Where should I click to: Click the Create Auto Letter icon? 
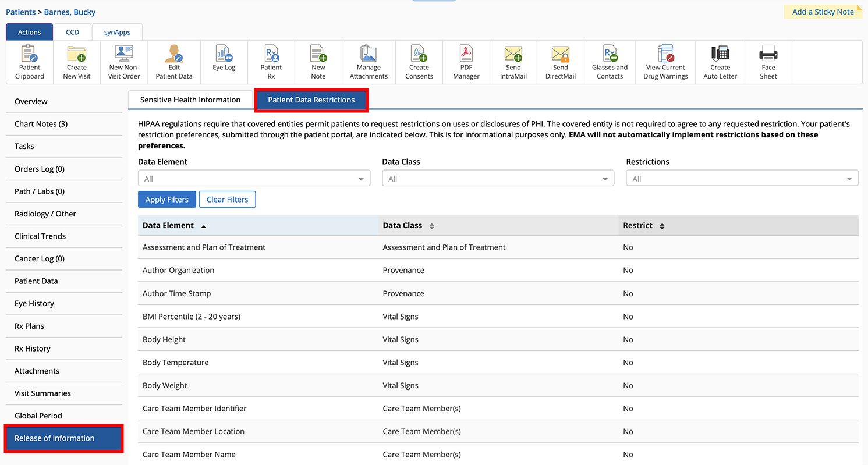click(720, 62)
